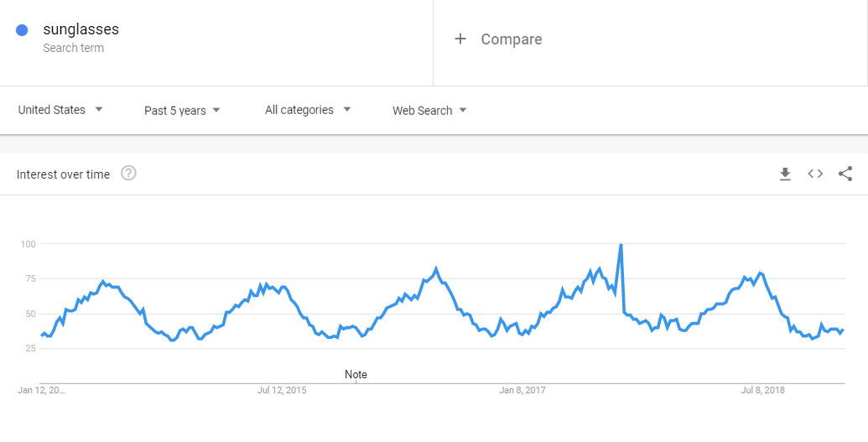Click the dropdown arrow beside United States

[98, 109]
